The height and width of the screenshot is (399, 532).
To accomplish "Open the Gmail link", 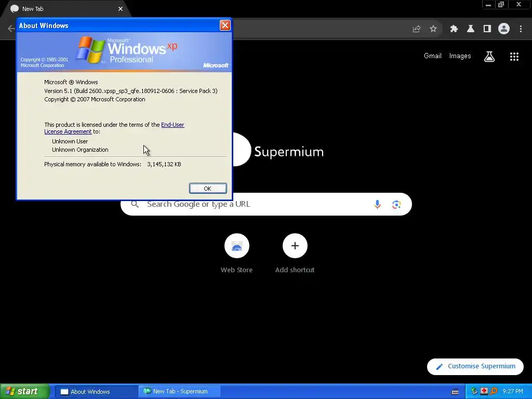I will [433, 56].
